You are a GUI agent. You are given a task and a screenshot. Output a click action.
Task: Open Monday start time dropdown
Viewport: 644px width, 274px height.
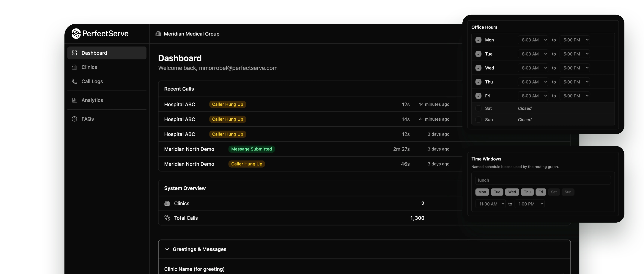(x=533, y=40)
